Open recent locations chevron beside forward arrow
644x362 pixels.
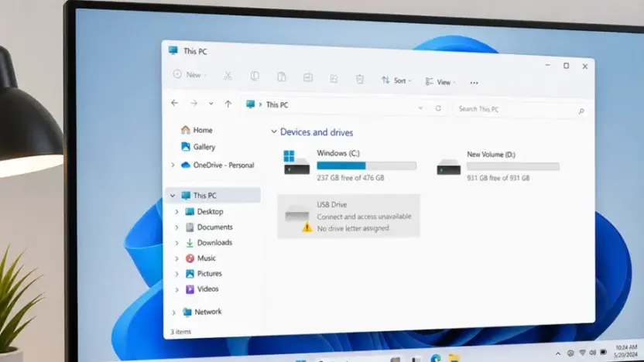[x=211, y=104]
